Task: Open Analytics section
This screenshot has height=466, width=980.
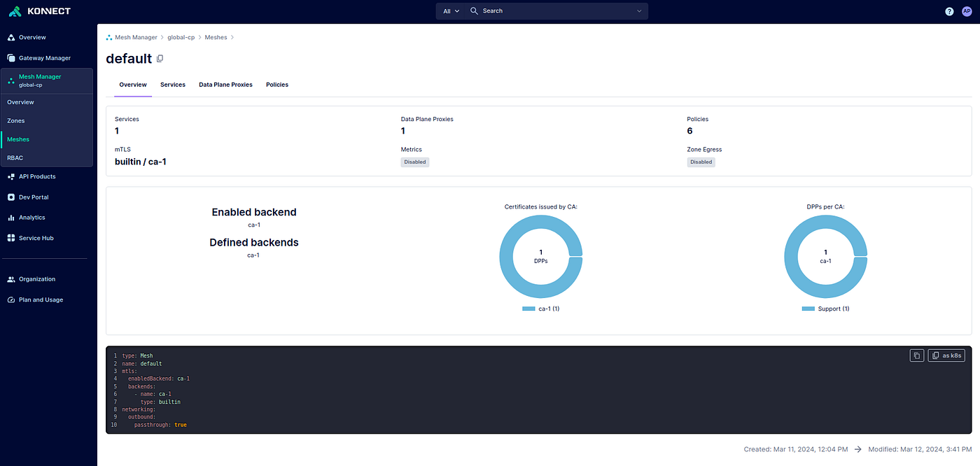Action: [x=32, y=218]
